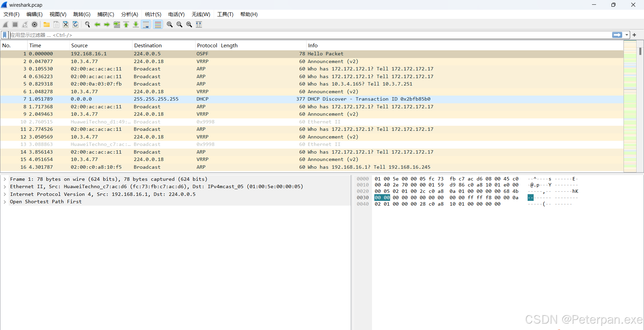Jump to the last packet
The image size is (644, 330).
(x=136, y=24)
